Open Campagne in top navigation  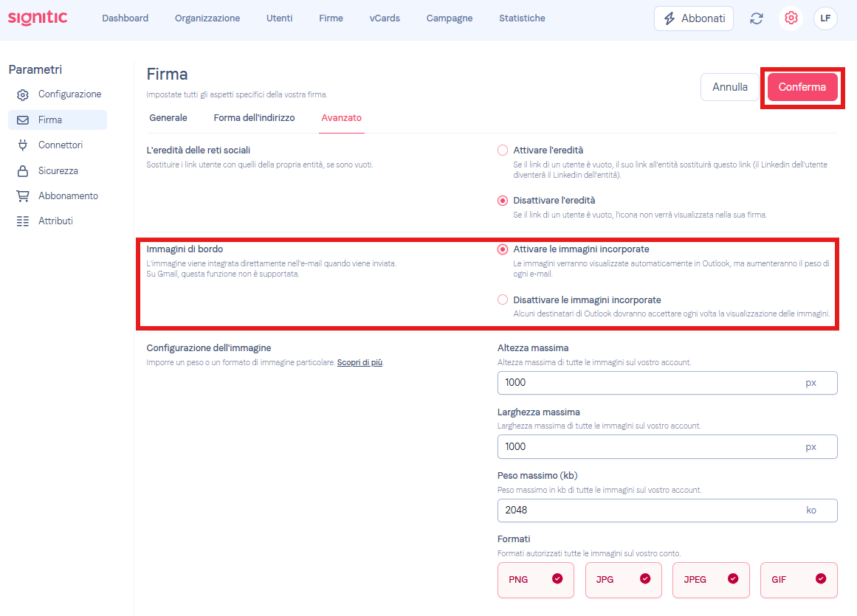pyautogui.click(x=450, y=18)
